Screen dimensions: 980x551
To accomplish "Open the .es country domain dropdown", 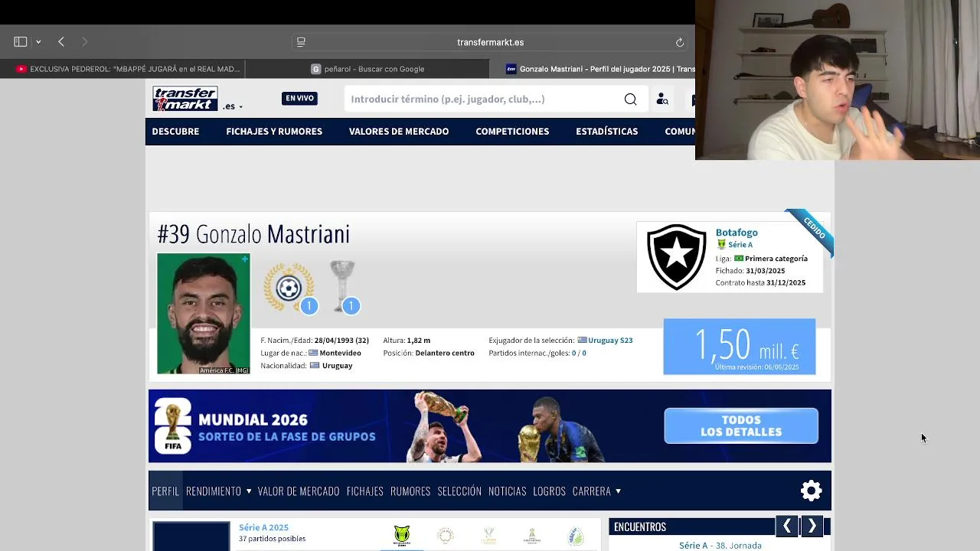I will coord(233,106).
